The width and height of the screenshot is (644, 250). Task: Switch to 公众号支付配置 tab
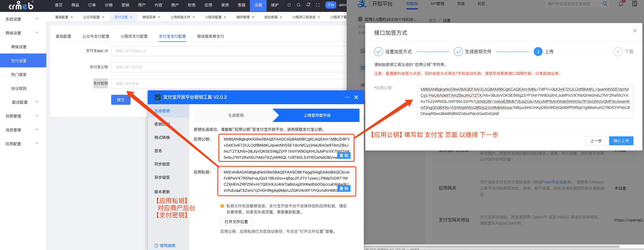(96, 36)
